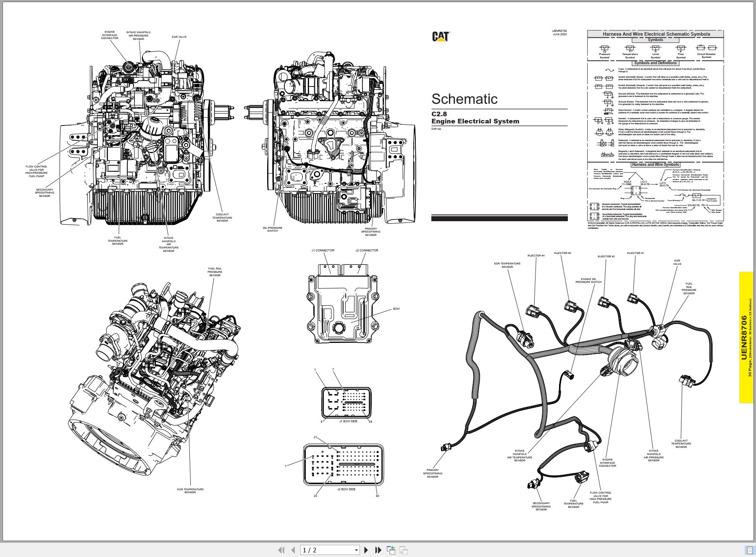The image size is (756, 557).
Task: Jump to the last page
Action: (x=378, y=550)
